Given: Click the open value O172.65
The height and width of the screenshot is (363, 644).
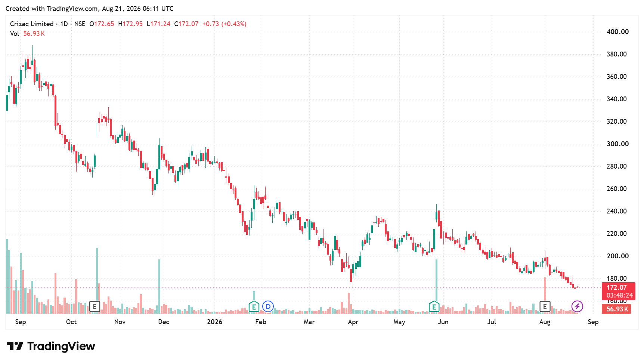Looking at the screenshot, I should [x=102, y=24].
